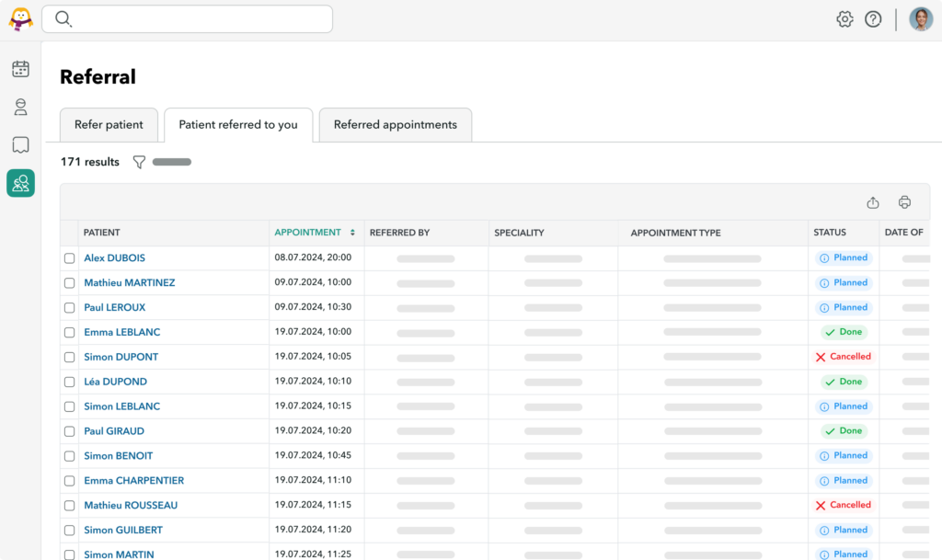The width and height of the screenshot is (942, 560).
Task: Select Patient referred to you tab
Action: click(x=238, y=125)
